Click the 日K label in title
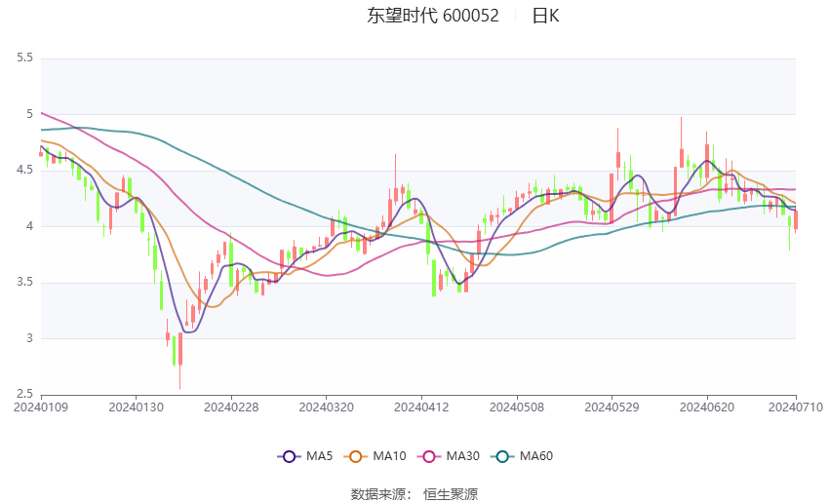Screen dimensions: 829x504 pyautogui.click(x=545, y=16)
